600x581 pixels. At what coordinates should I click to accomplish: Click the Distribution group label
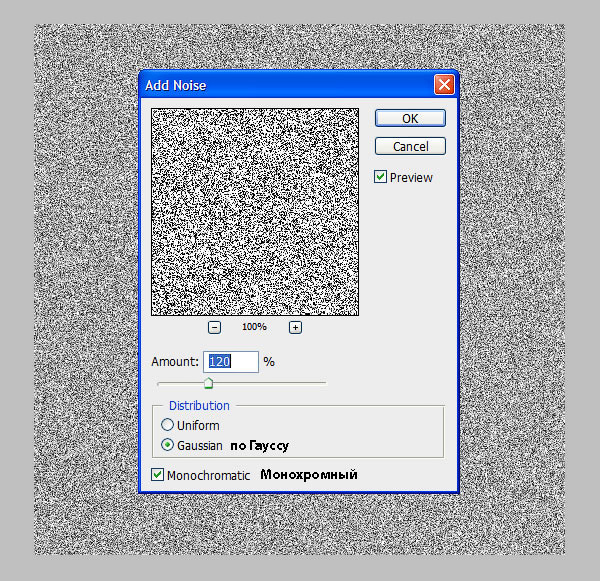tap(199, 406)
